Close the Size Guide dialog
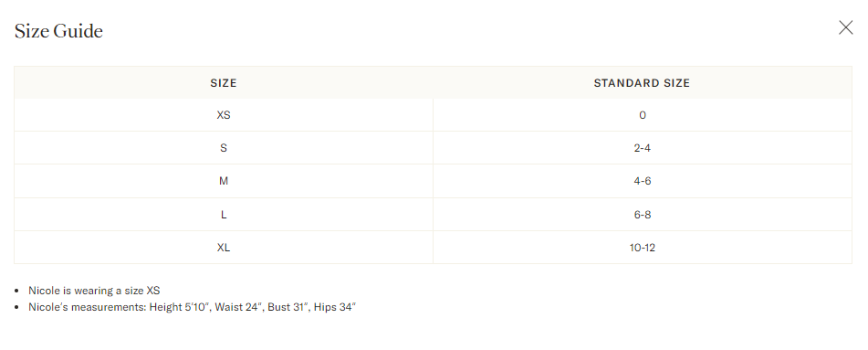The image size is (868, 350). (x=845, y=27)
